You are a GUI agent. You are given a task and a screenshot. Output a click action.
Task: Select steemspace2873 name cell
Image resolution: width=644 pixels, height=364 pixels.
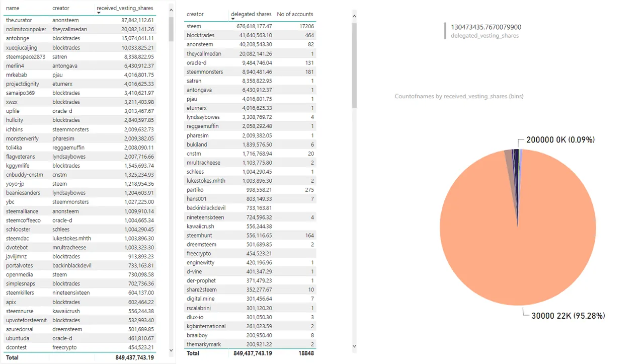[x=26, y=56]
